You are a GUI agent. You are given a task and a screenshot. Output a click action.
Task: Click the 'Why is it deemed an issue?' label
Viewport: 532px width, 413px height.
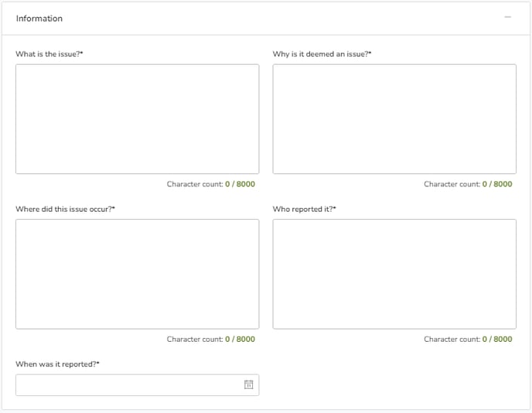pyautogui.click(x=322, y=54)
